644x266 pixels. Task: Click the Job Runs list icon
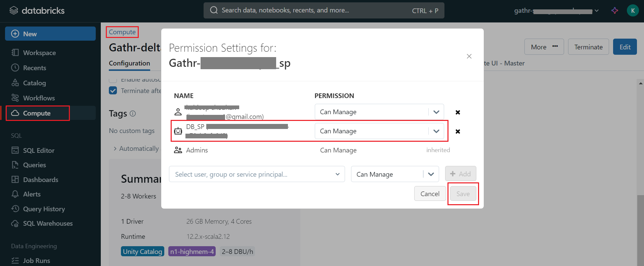point(15,260)
